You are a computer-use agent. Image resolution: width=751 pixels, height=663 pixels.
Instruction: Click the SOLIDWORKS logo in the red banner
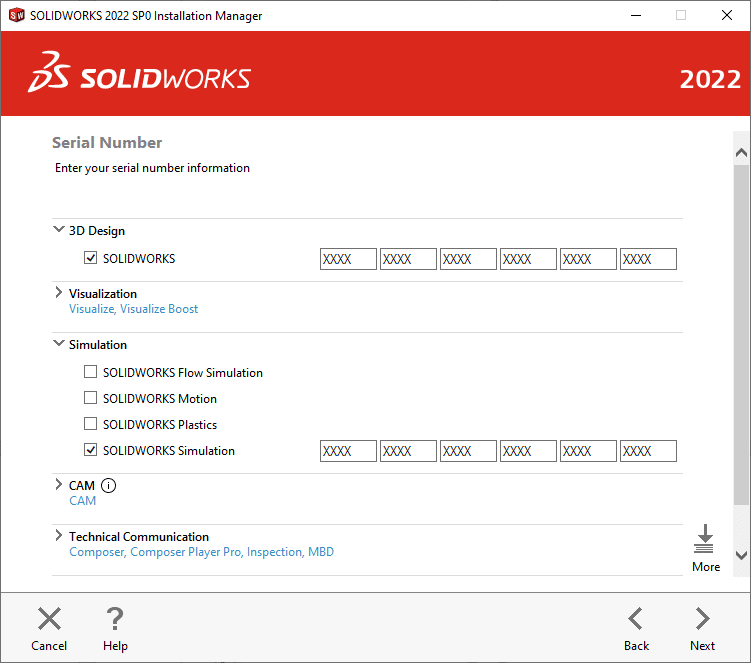[x=140, y=79]
